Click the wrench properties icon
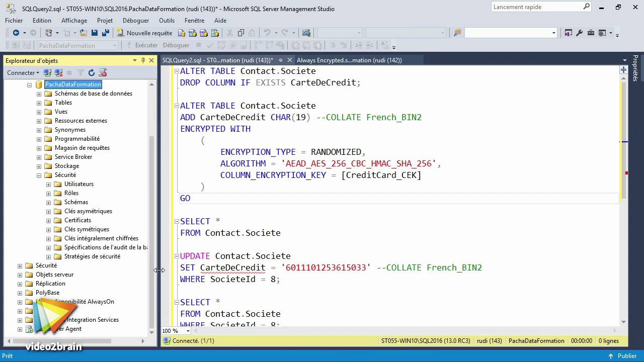Screen dimensions: 644x362 pos(579,33)
